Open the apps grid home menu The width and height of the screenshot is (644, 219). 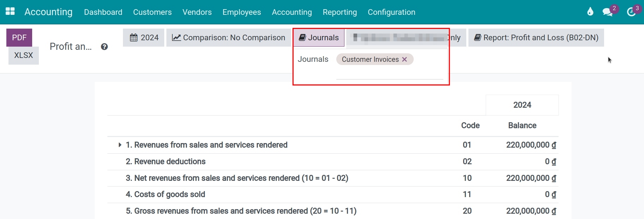point(10,11)
